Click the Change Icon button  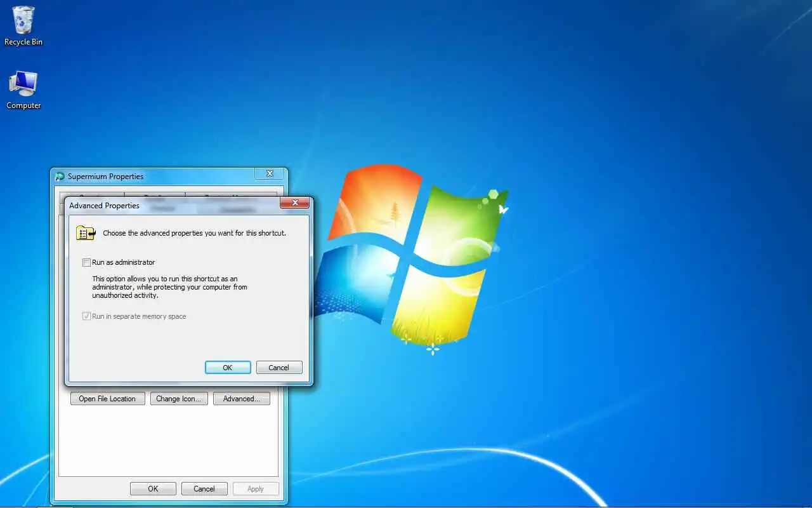pyautogui.click(x=179, y=399)
